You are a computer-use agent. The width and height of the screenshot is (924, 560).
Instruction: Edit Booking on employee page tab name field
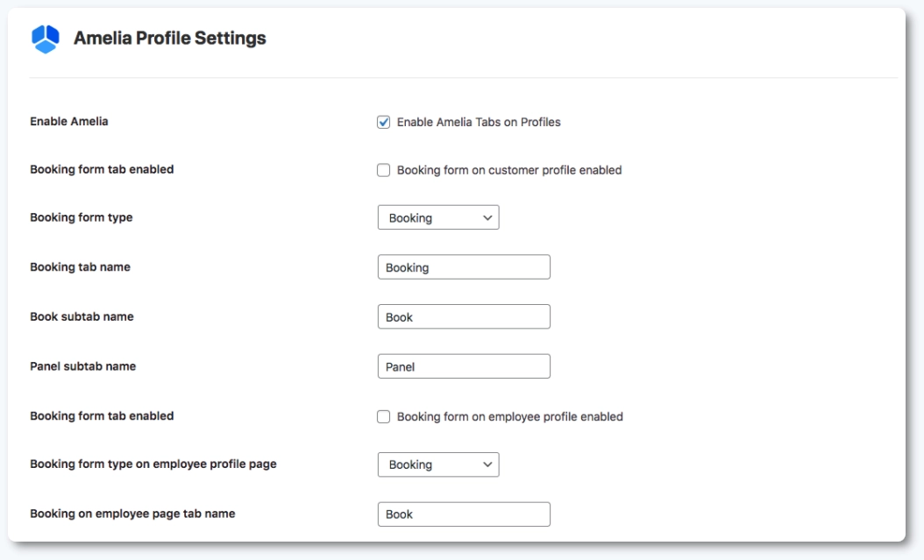464,514
